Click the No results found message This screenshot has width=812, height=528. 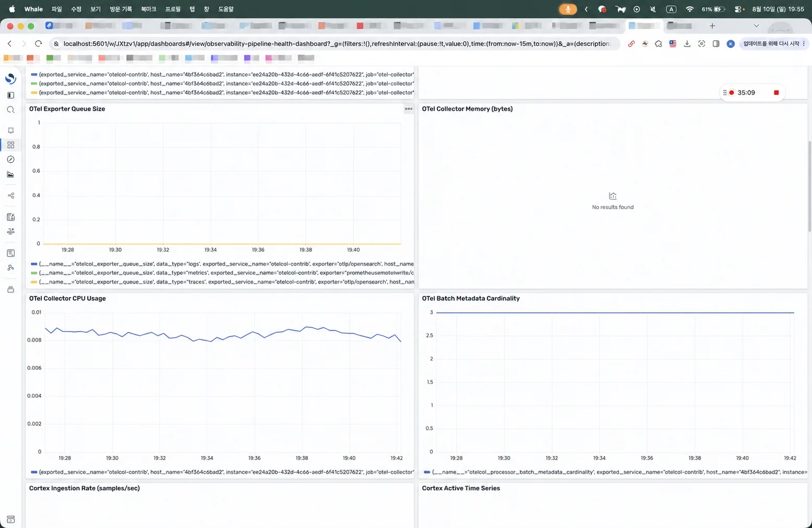click(613, 207)
